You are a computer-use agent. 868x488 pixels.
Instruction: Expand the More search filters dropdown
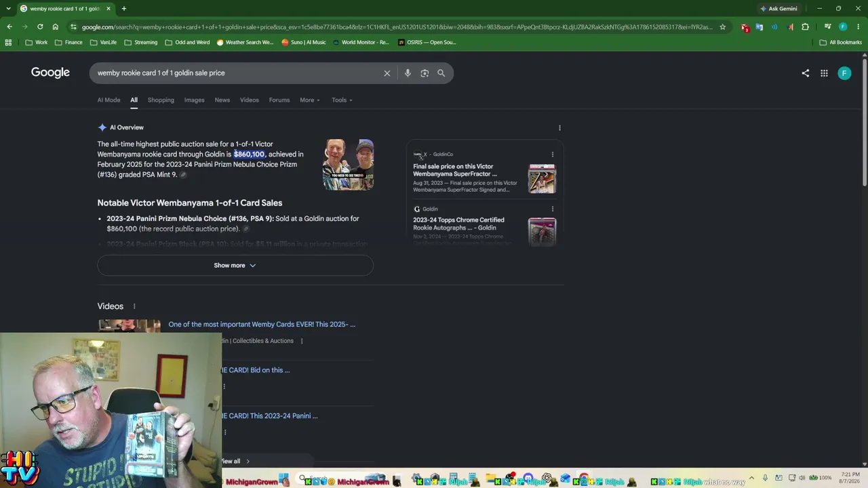point(310,100)
